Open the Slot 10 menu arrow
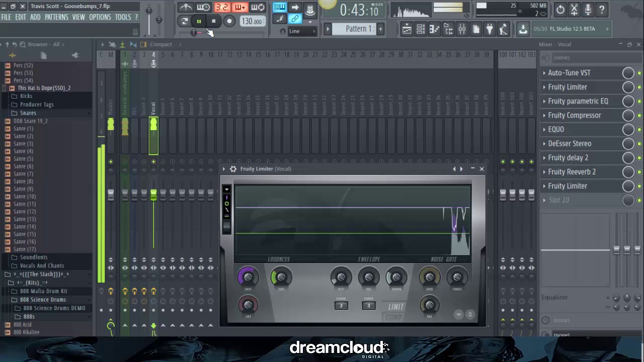 (x=544, y=200)
